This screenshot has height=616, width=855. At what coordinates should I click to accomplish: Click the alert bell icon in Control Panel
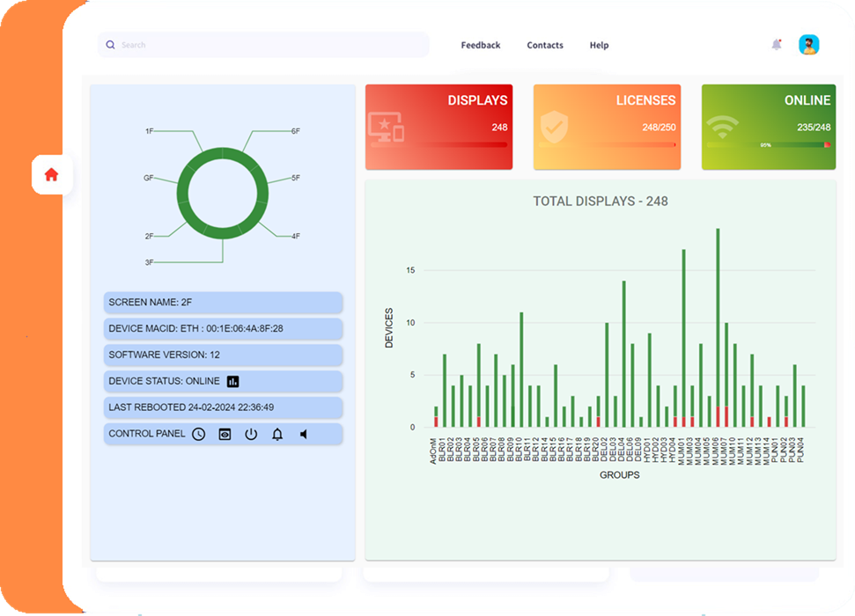pyautogui.click(x=276, y=434)
